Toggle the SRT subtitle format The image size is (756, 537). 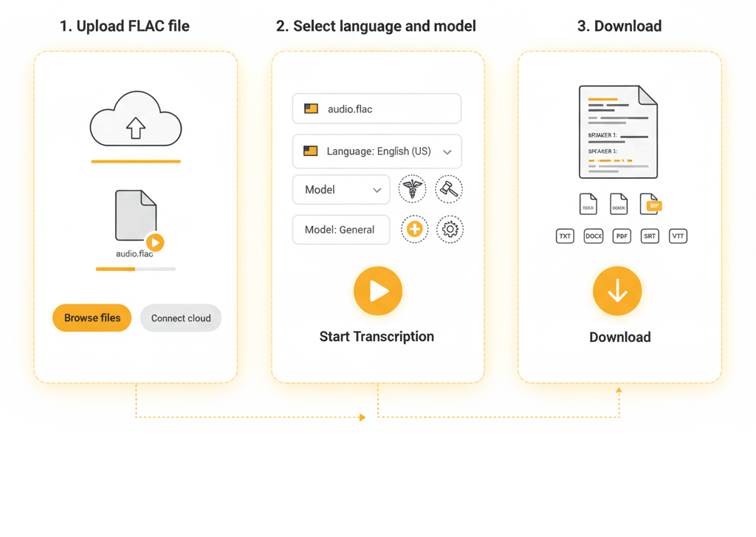point(650,236)
